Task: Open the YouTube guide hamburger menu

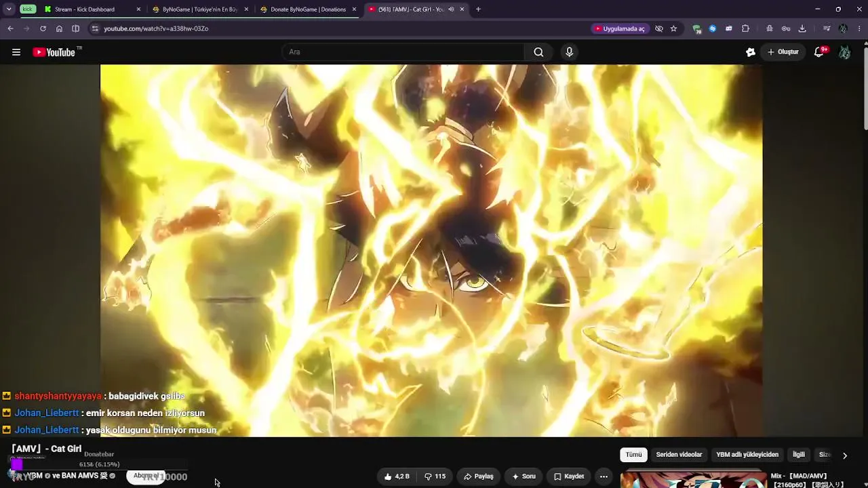Action: pyautogui.click(x=16, y=52)
